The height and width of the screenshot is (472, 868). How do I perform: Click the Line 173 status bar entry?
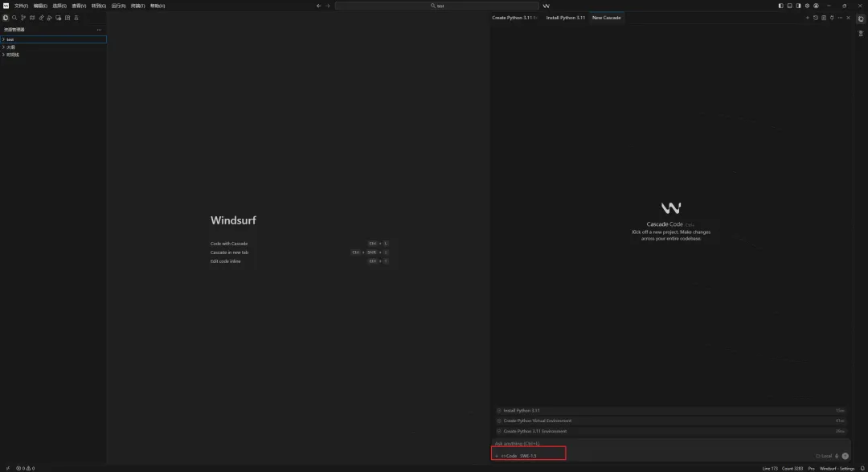tap(770, 469)
